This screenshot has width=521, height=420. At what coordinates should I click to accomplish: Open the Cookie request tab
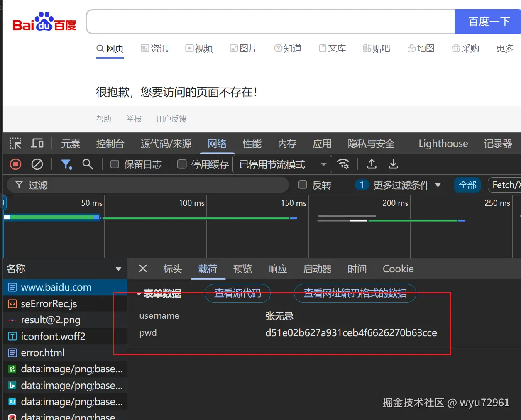[x=398, y=269]
